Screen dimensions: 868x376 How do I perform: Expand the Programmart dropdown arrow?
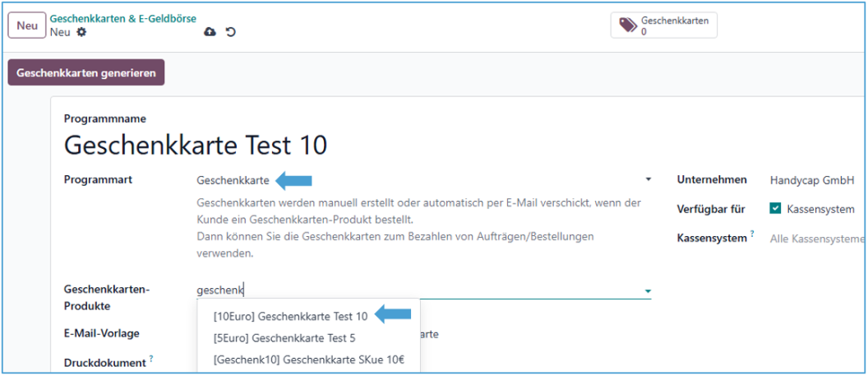(x=648, y=179)
